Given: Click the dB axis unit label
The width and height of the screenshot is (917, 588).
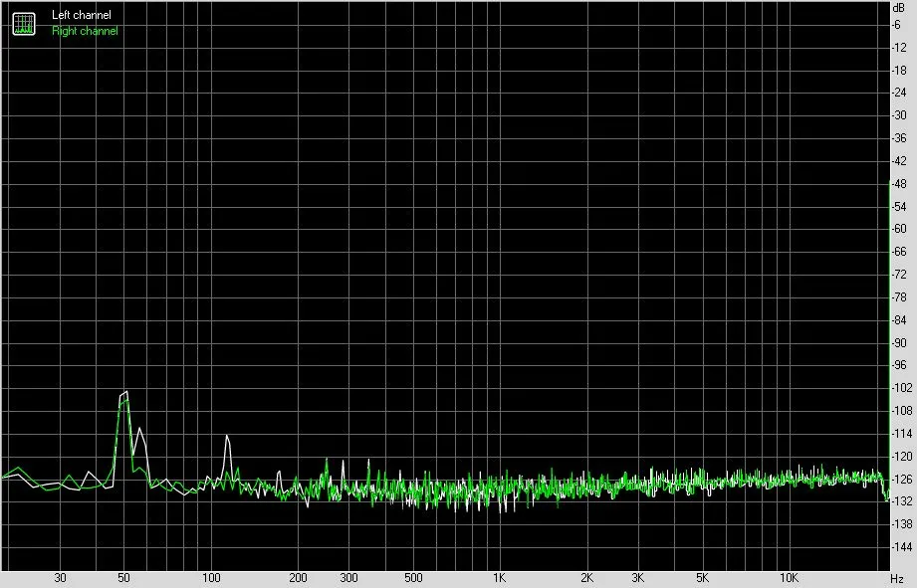Looking at the screenshot, I should tap(898, 8).
